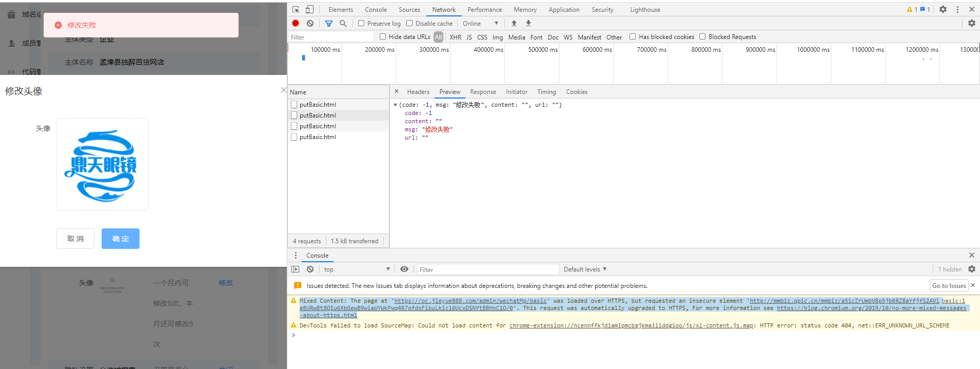
Task: Open console drawer three-dot menu
Action: point(296,255)
